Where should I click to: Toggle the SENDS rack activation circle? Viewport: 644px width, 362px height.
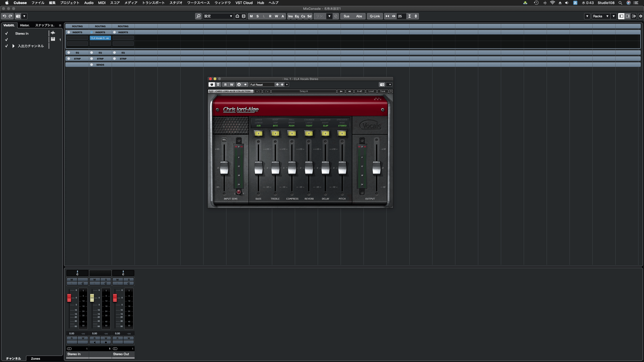(92, 65)
